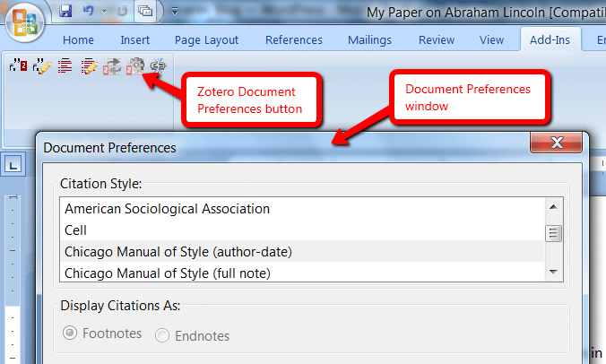The width and height of the screenshot is (606, 364).
Task: Save the document from Quick Access toolbar
Action: pyautogui.click(x=65, y=11)
